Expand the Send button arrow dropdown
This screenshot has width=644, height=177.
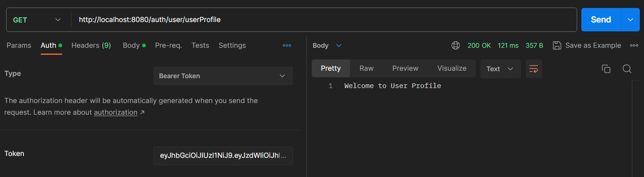coord(630,20)
